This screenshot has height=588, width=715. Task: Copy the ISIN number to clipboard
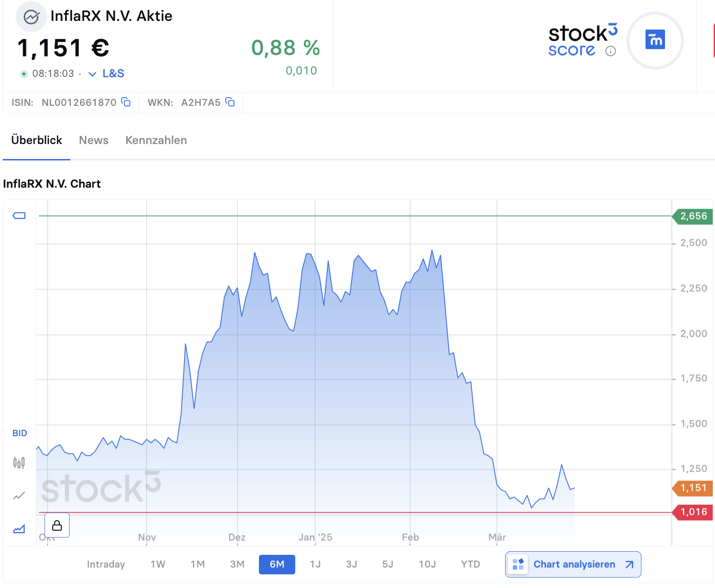point(126,102)
